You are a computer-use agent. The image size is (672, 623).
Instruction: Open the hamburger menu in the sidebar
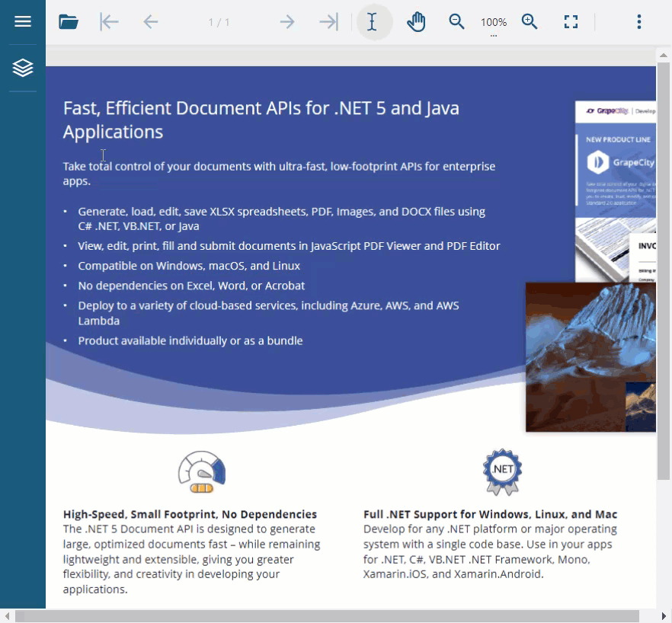pyautogui.click(x=23, y=21)
